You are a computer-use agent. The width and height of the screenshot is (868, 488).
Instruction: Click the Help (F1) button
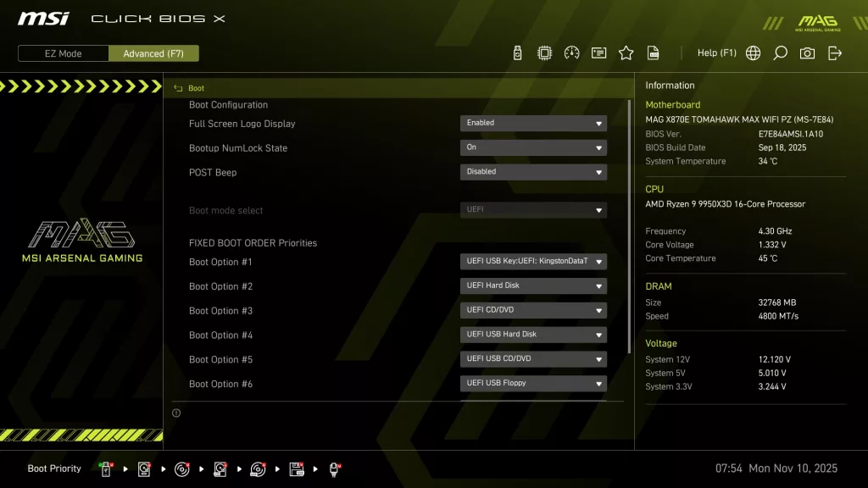click(x=716, y=52)
